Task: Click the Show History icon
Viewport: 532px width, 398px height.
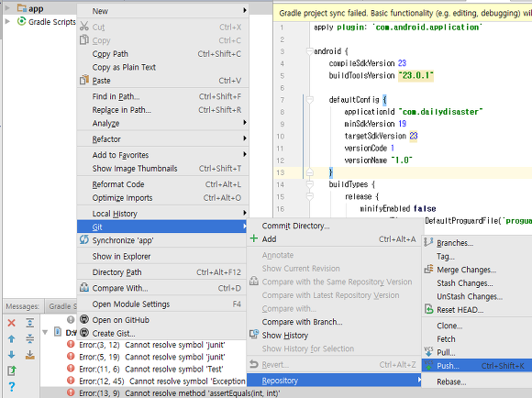Action: pos(254,335)
